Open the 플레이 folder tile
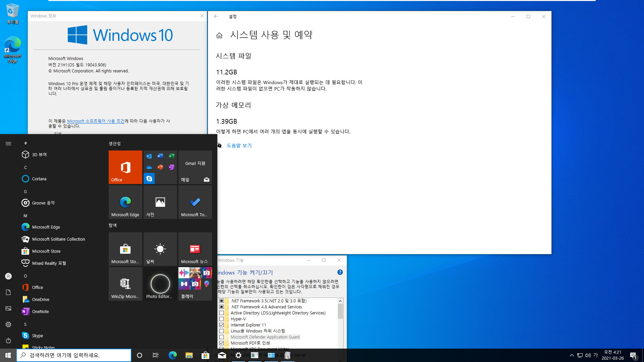This screenshot has width=644, height=362. click(195, 284)
